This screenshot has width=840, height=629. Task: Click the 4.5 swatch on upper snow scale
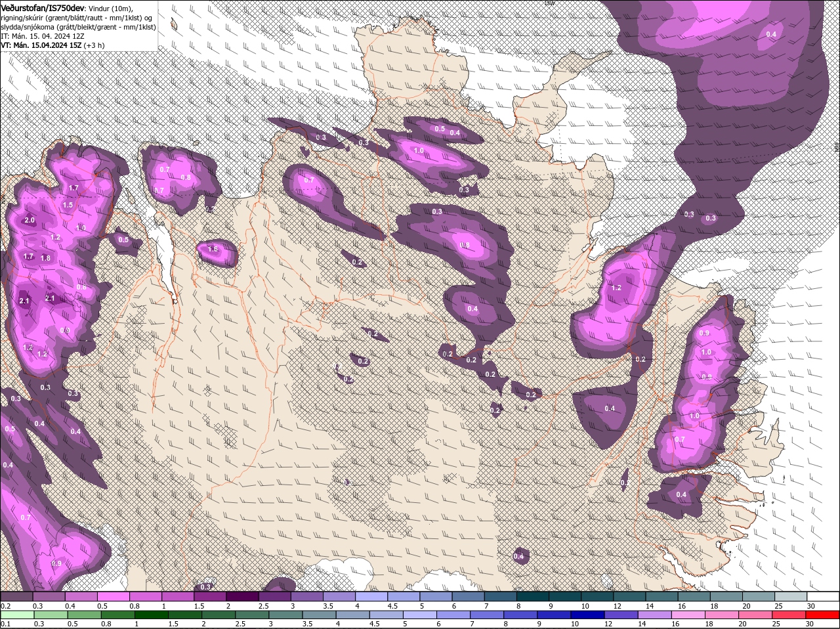tap(403, 596)
